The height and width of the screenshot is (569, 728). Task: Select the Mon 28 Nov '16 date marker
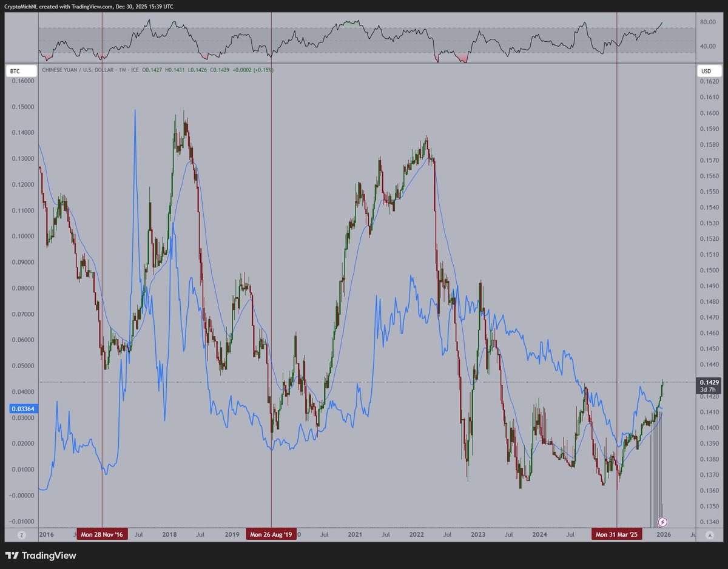103,535
